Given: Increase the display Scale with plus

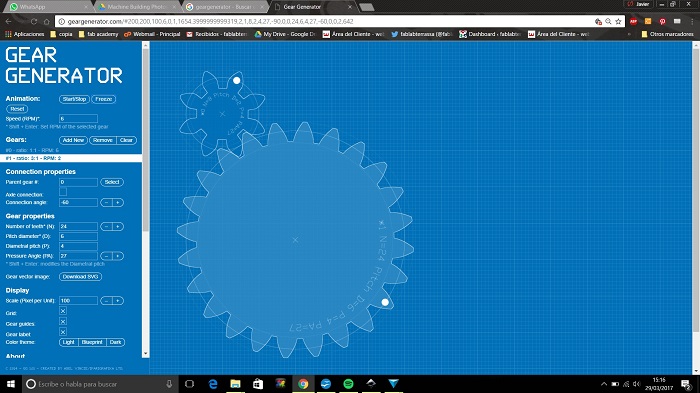Looking at the screenshot, I should tap(118, 301).
